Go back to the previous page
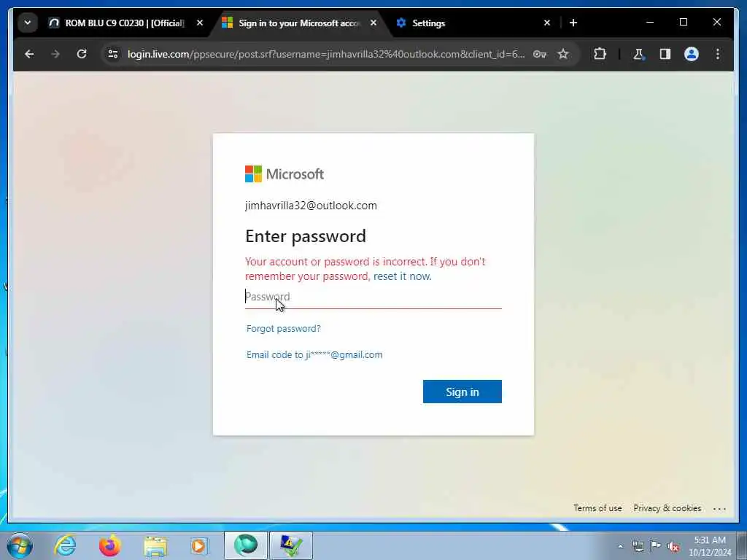Viewport: 747px width, 560px height. 29,54
